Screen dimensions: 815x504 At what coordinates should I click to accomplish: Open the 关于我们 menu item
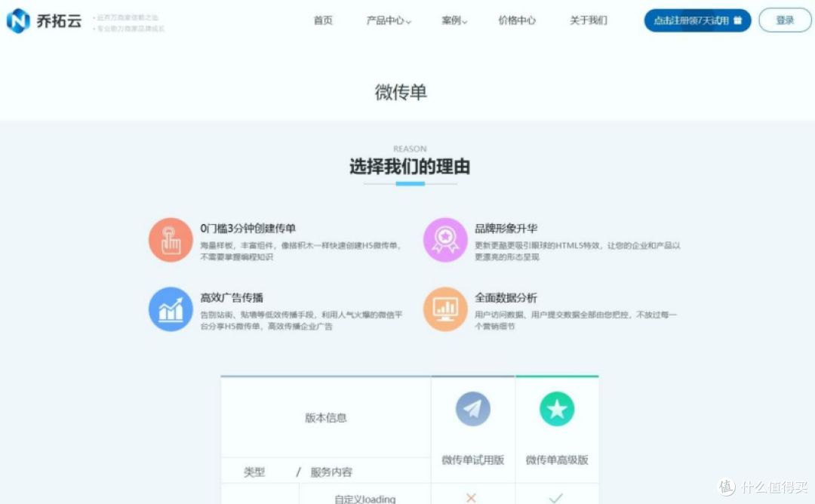(589, 20)
